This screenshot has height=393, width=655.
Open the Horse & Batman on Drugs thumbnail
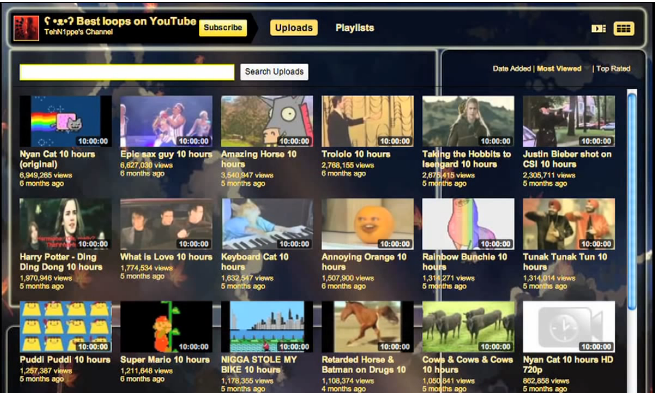click(368, 327)
